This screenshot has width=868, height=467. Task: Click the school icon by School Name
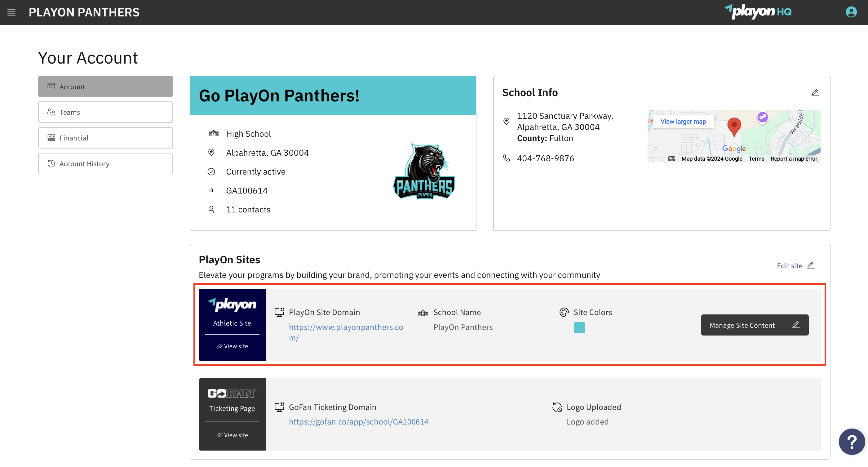pos(423,312)
